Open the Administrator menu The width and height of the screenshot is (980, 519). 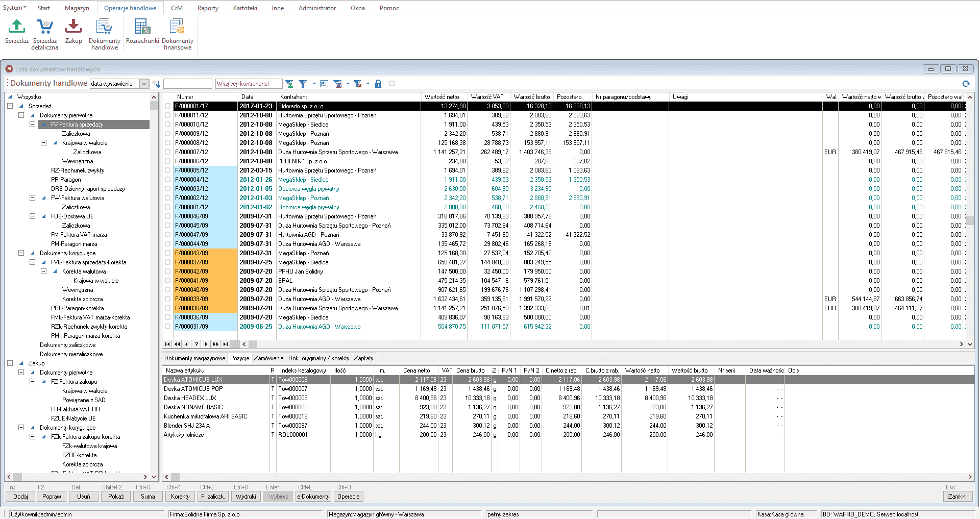pyautogui.click(x=317, y=8)
